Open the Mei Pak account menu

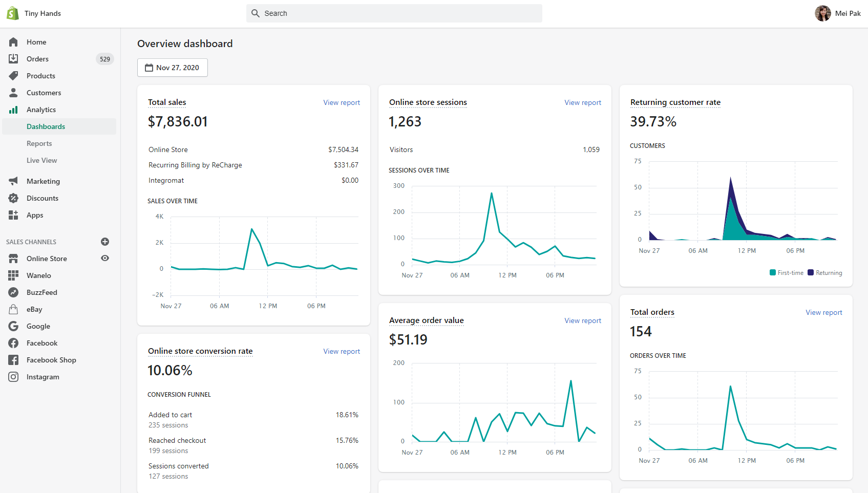tap(838, 13)
